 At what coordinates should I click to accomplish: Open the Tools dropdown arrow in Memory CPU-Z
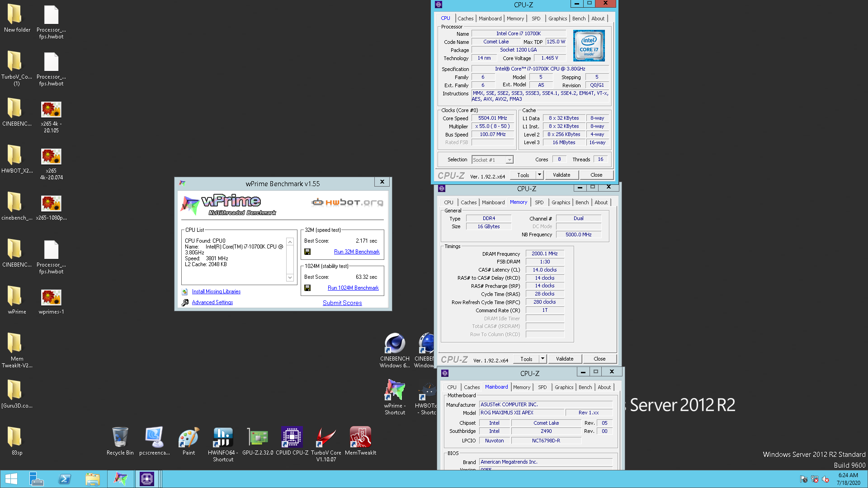(542, 359)
